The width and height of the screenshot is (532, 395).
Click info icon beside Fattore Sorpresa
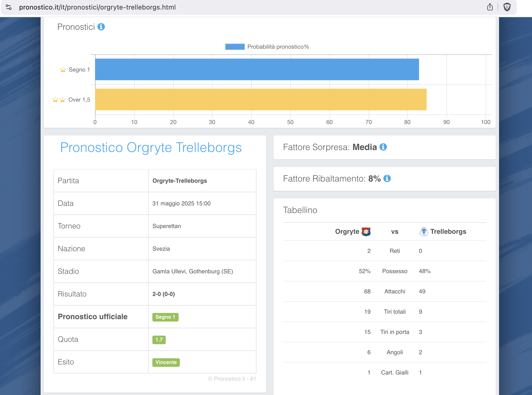383,147
